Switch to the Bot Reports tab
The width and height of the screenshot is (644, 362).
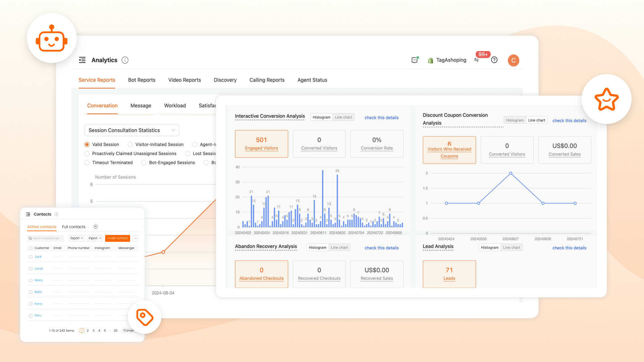tap(142, 80)
